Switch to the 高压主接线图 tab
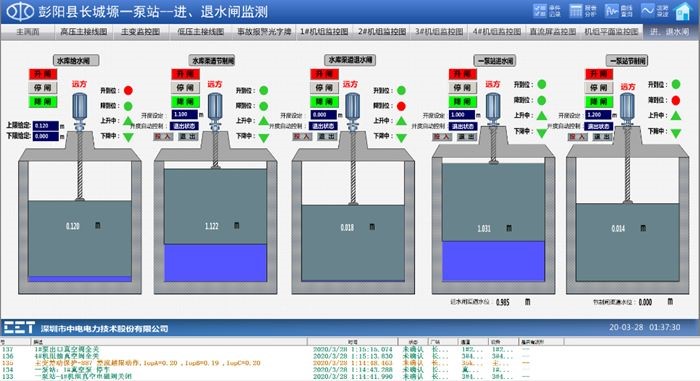 click(x=83, y=32)
